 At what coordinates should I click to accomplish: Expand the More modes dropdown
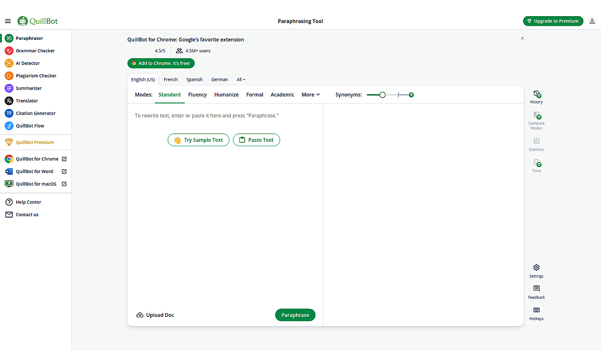pos(311,95)
